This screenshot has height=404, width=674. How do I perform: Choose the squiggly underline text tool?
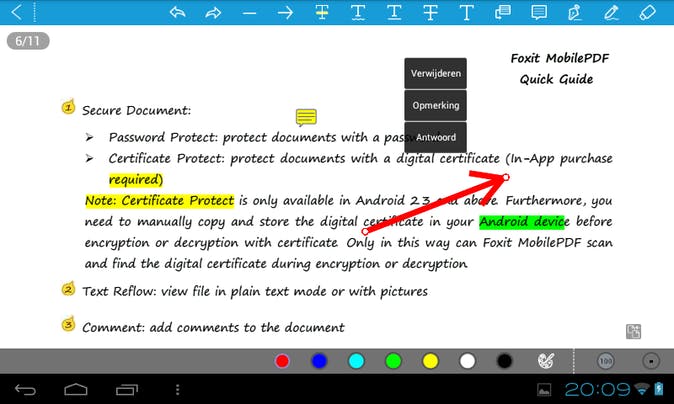pyautogui.click(x=358, y=12)
